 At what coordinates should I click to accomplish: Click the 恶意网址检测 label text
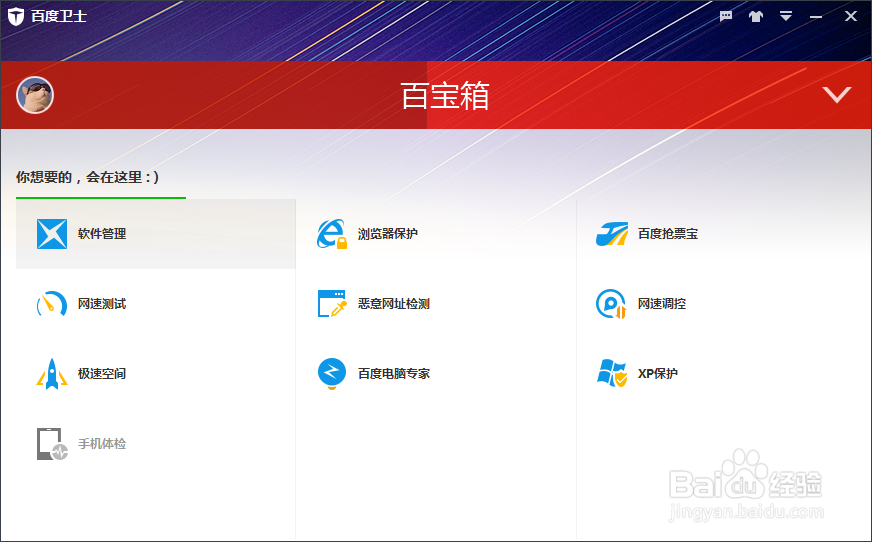point(394,304)
